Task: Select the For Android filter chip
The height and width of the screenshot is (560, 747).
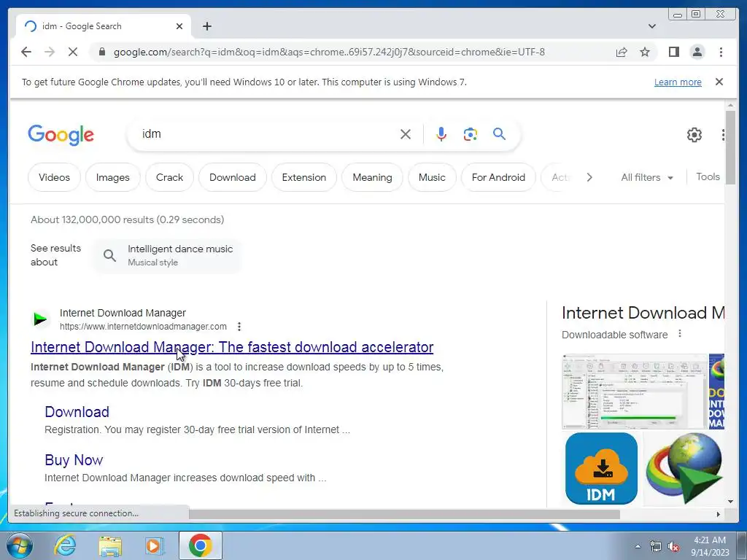Action: (498, 177)
